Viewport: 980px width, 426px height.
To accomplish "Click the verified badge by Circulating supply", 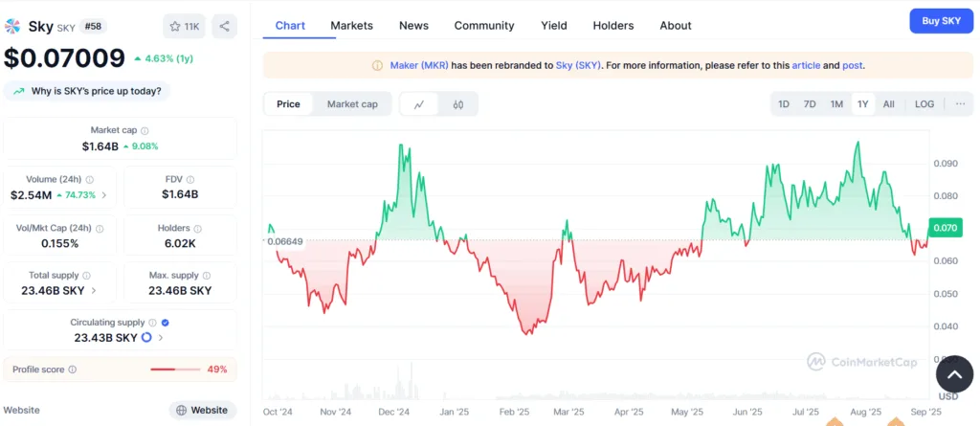I will coord(165,323).
